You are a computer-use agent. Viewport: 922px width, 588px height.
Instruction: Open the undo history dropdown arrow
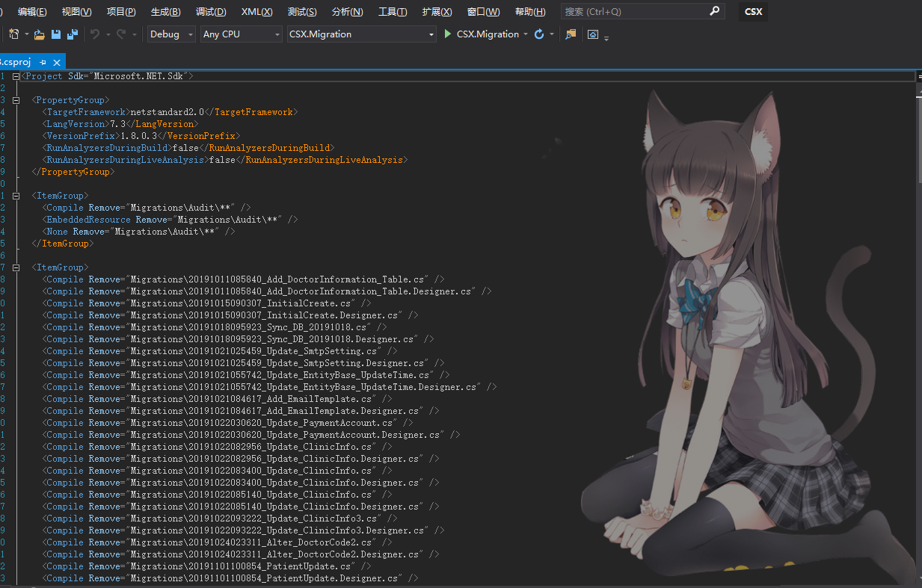pos(108,34)
